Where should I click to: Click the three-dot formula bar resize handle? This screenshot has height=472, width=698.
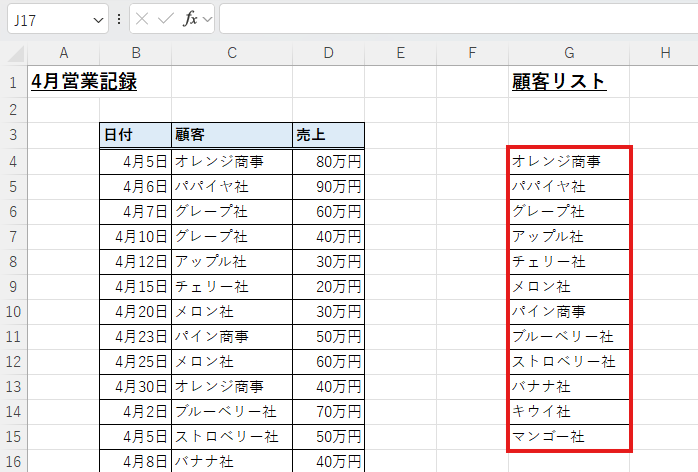[120, 19]
